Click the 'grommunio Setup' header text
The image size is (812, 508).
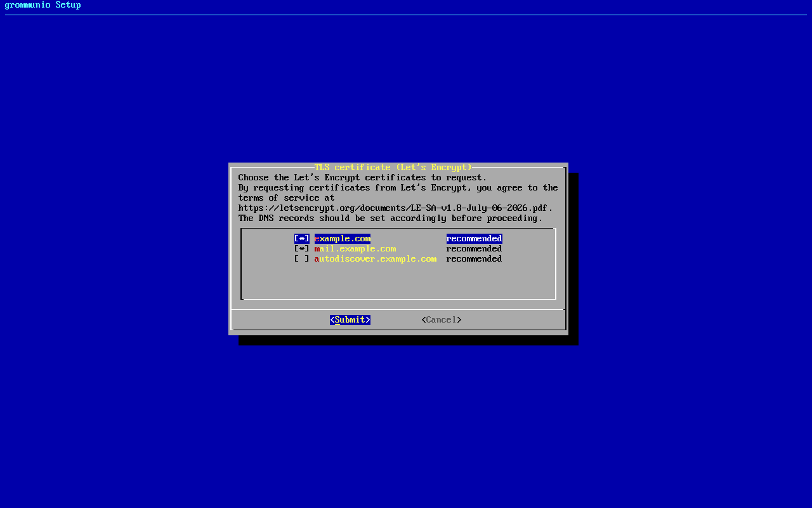click(x=43, y=5)
